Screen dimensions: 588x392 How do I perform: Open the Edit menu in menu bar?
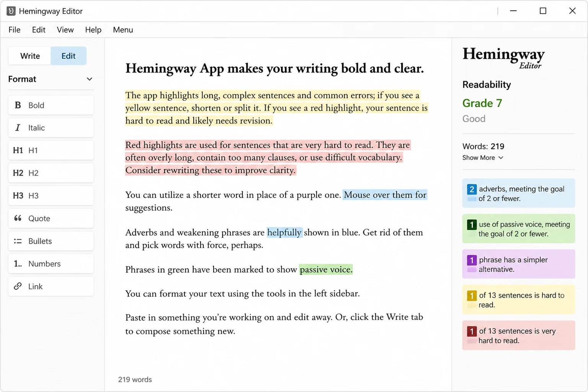(39, 30)
